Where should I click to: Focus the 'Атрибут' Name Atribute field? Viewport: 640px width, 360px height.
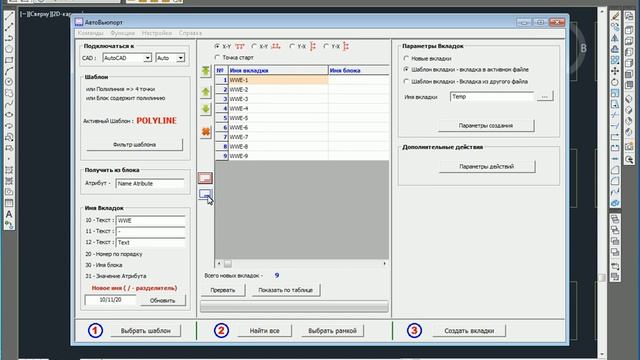pos(150,184)
